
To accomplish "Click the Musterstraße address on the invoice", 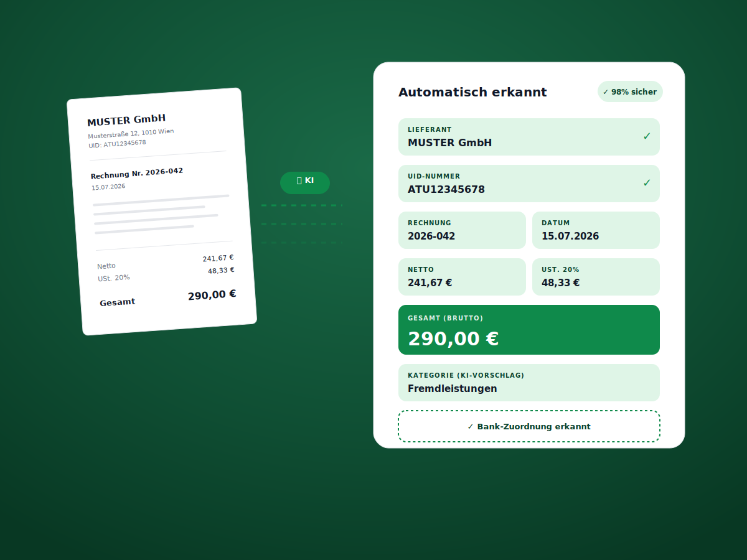I will pyautogui.click(x=131, y=133).
